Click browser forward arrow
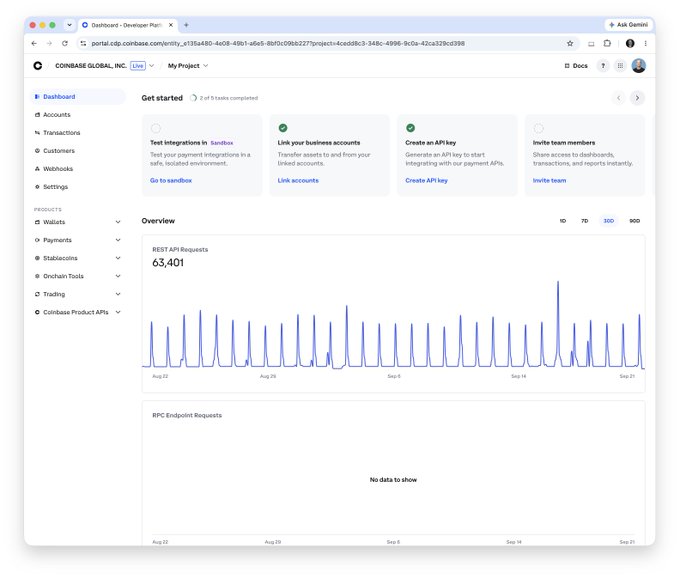The width and height of the screenshot is (680, 578). point(49,43)
